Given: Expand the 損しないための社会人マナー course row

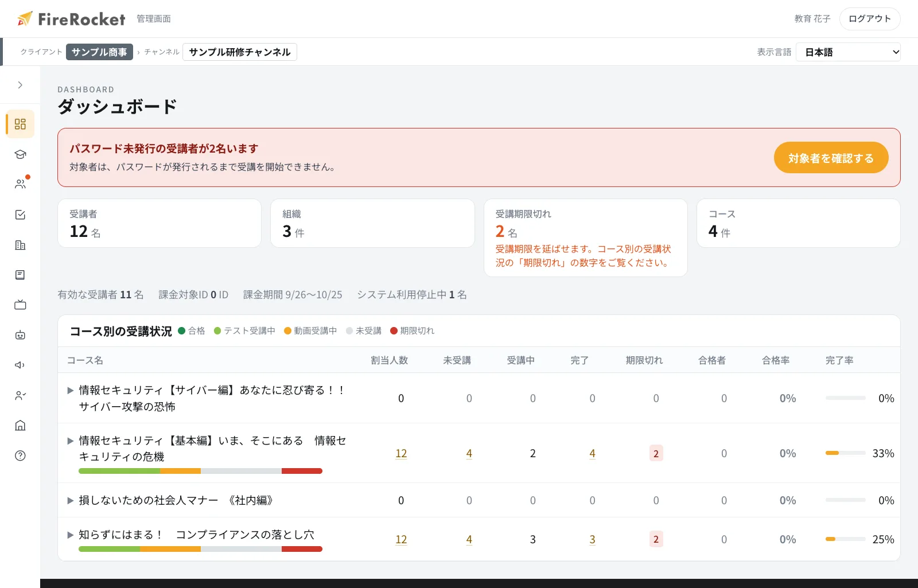Looking at the screenshot, I should coord(71,501).
